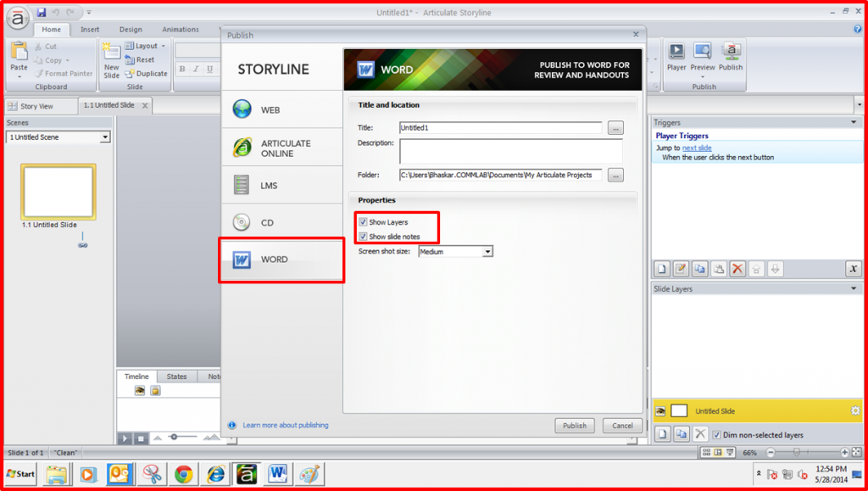Screen dimensions: 868x491
Task: Collapse the Slide Layers panel arrow
Action: pos(854,288)
